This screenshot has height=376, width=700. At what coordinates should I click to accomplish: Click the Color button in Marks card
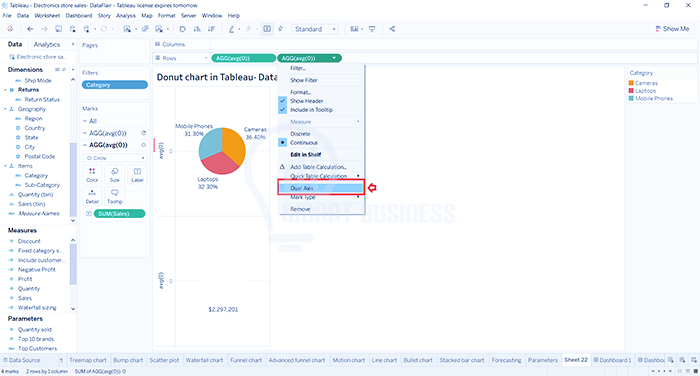click(x=92, y=175)
